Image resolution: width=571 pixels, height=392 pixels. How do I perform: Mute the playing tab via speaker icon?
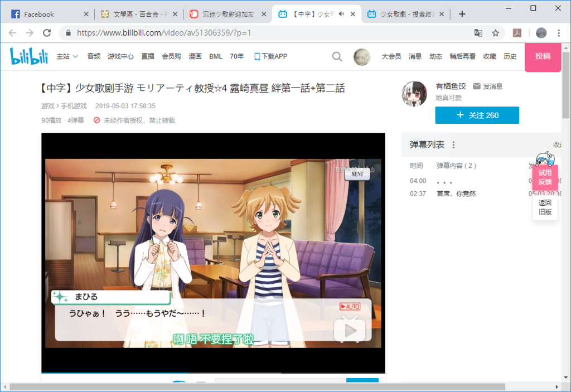(341, 14)
